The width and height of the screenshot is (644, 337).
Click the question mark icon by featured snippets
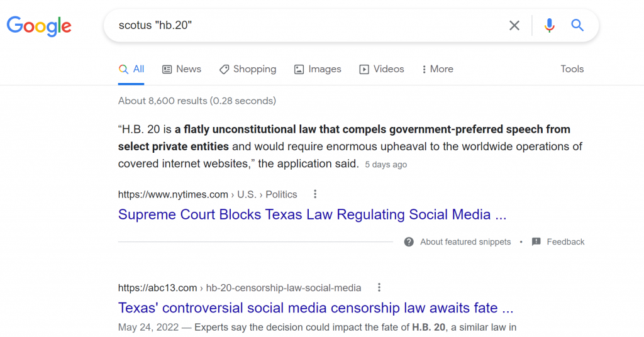[409, 242]
